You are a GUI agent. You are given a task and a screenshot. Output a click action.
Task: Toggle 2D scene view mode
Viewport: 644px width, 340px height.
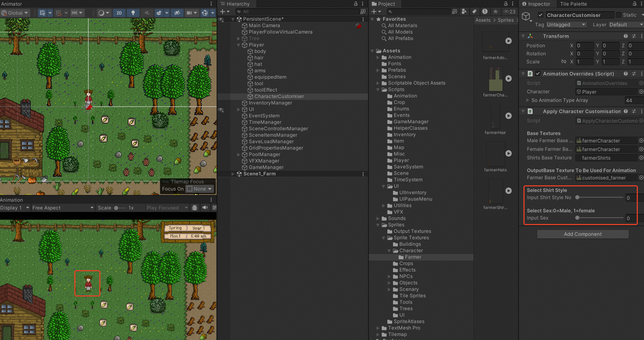click(x=119, y=13)
